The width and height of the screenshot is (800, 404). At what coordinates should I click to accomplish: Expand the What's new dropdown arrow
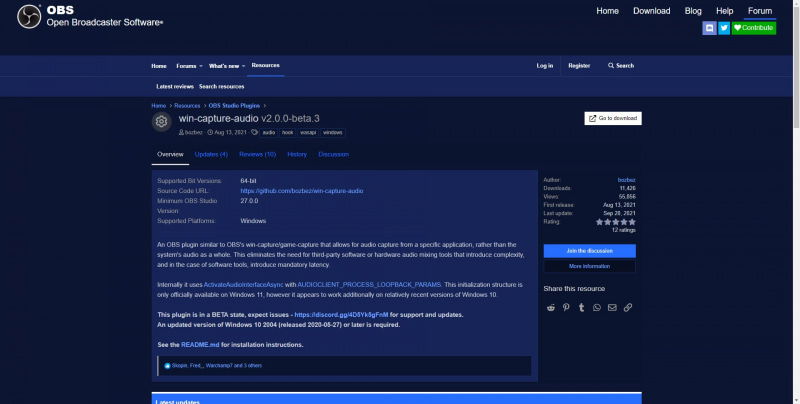click(243, 66)
